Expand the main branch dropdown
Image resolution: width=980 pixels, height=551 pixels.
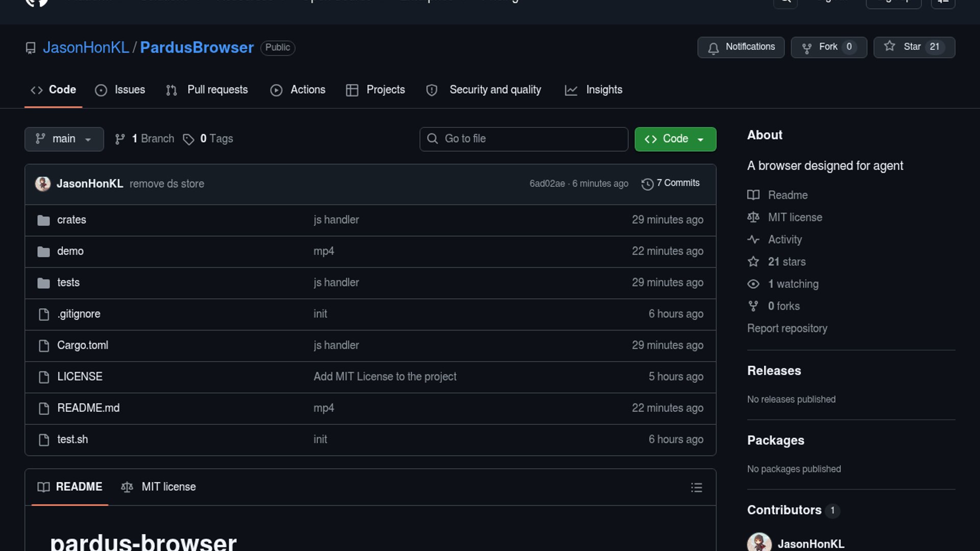[64, 139]
